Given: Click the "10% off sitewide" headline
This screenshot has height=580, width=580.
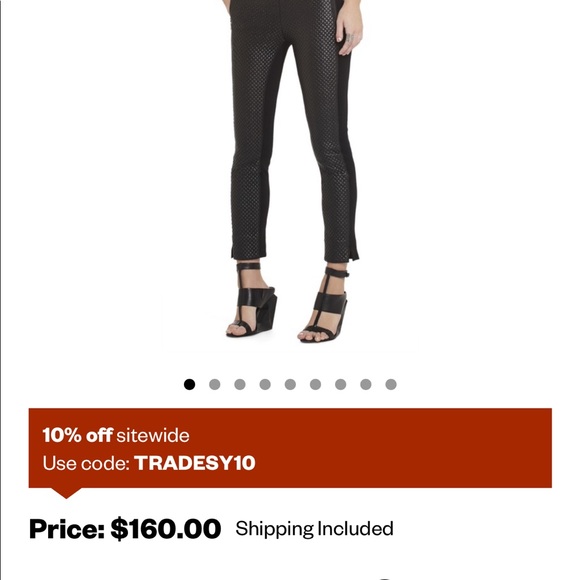Looking at the screenshot, I should (116, 435).
